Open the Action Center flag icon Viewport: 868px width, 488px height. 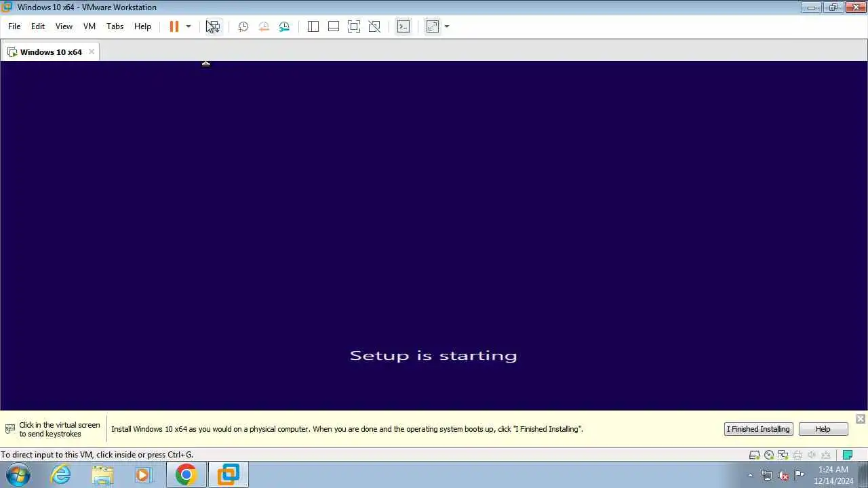tap(799, 475)
